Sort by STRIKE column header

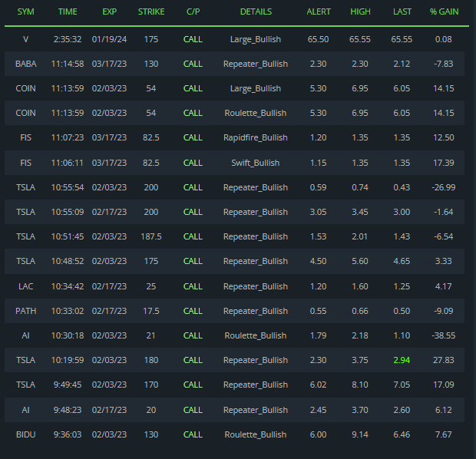pyautogui.click(x=151, y=12)
